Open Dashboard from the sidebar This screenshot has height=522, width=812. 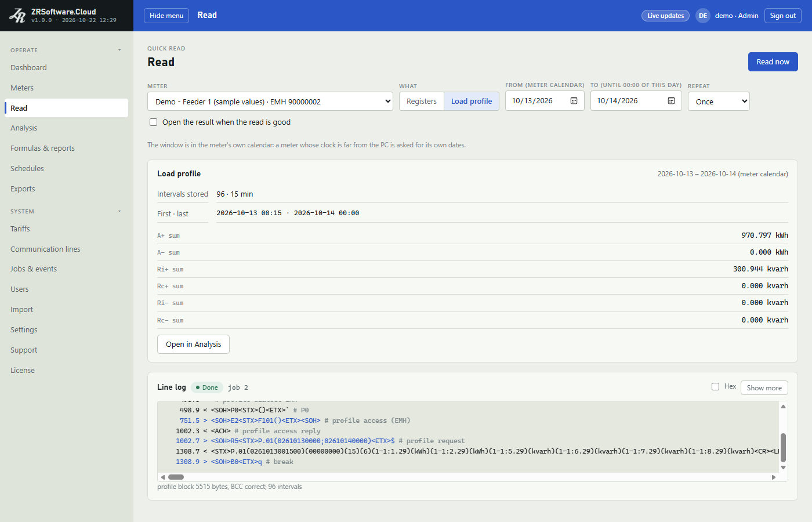click(66, 68)
